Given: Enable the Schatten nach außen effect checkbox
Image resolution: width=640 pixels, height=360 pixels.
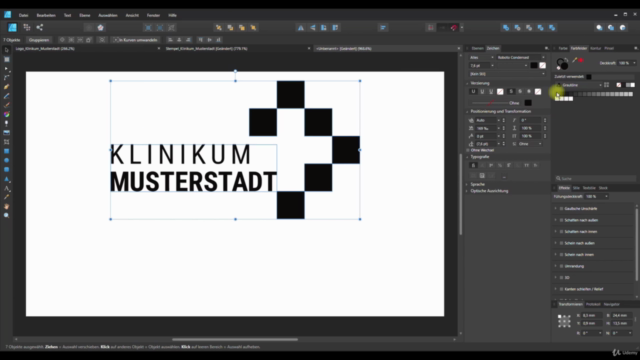Looking at the screenshot, I should click(562, 220).
